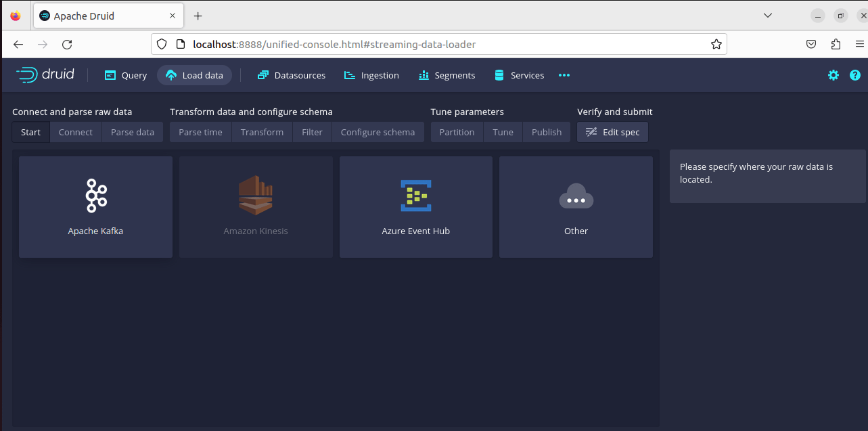The image size is (868, 431).
Task: Click the Connect step button
Action: click(75, 132)
